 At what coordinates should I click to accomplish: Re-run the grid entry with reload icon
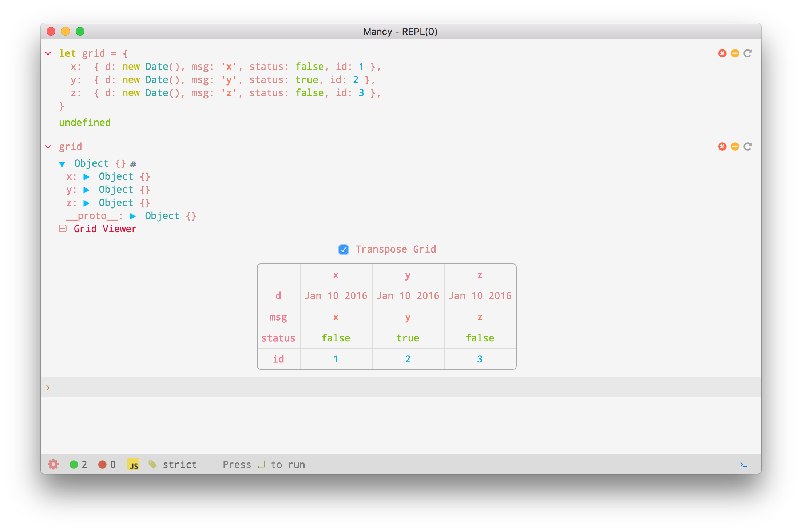748,147
